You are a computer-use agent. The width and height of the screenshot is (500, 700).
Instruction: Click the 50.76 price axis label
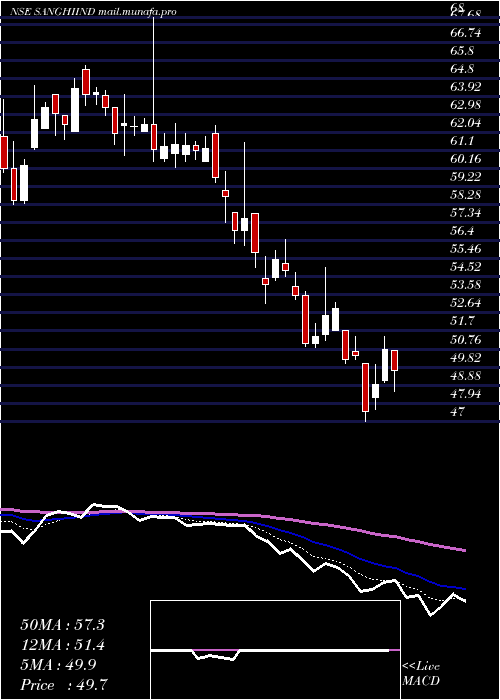click(x=465, y=339)
